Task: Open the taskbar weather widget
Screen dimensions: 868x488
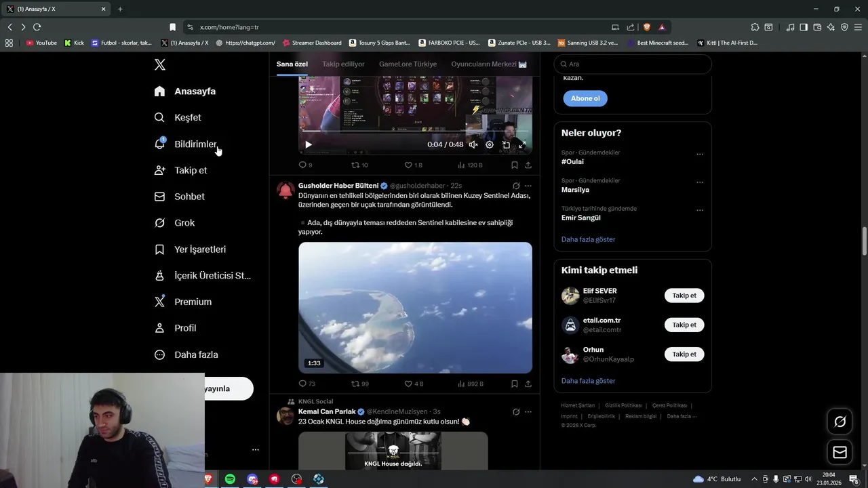Action: pos(717,479)
